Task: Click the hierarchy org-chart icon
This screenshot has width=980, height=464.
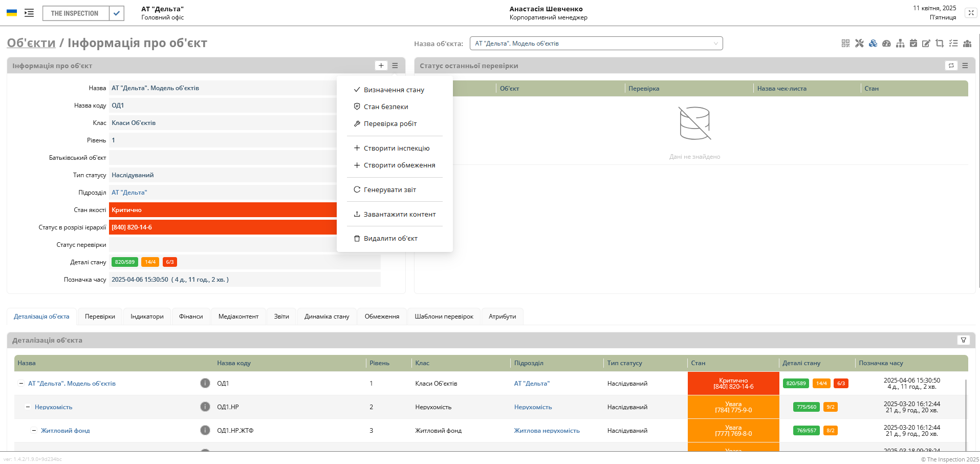Action: click(x=900, y=44)
